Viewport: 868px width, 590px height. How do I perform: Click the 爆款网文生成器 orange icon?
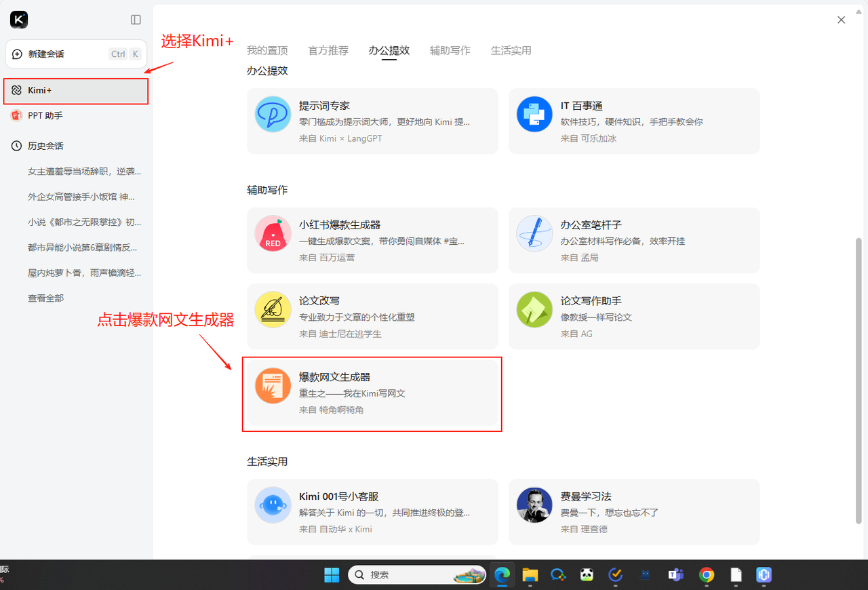(x=273, y=385)
